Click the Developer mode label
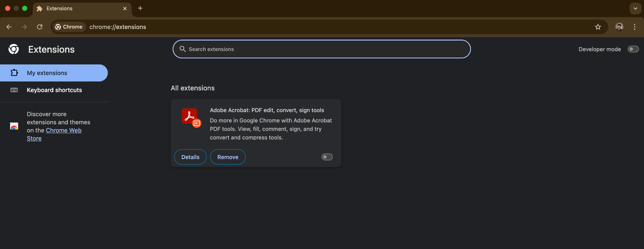This screenshot has height=249, width=644. point(600,49)
